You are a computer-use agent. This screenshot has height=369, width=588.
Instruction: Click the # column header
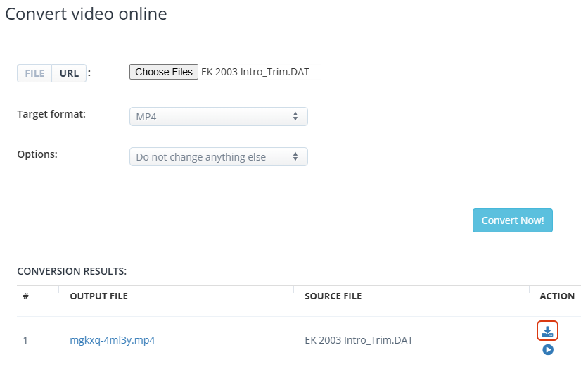(25, 296)
